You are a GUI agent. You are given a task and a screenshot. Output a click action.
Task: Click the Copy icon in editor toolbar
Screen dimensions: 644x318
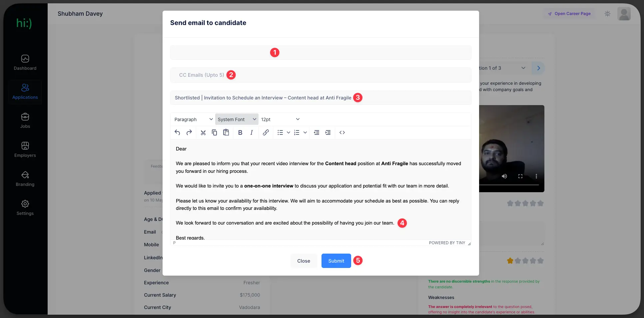point(215,132)
